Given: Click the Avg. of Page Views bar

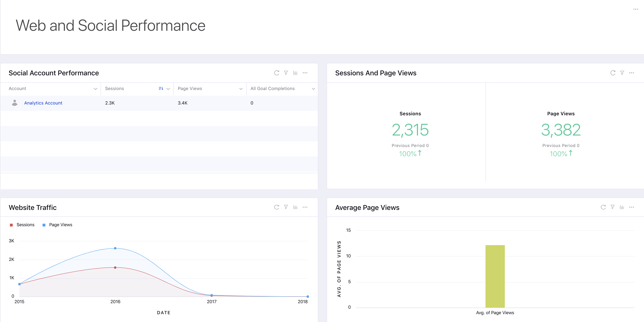Looking at the screenshot, I should click(495, 276).
